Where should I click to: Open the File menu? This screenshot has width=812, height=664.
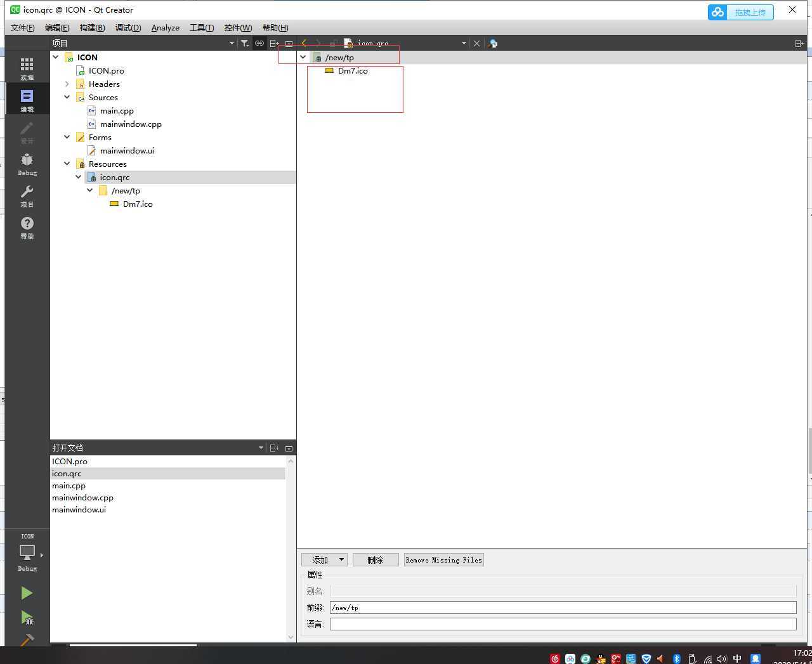click(x=23, y=28)
